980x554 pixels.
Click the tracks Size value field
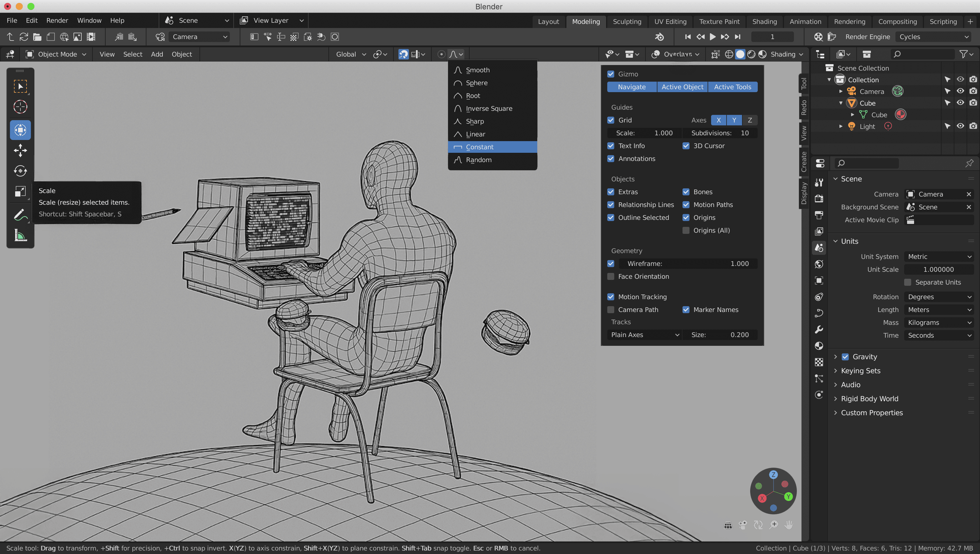720,335
